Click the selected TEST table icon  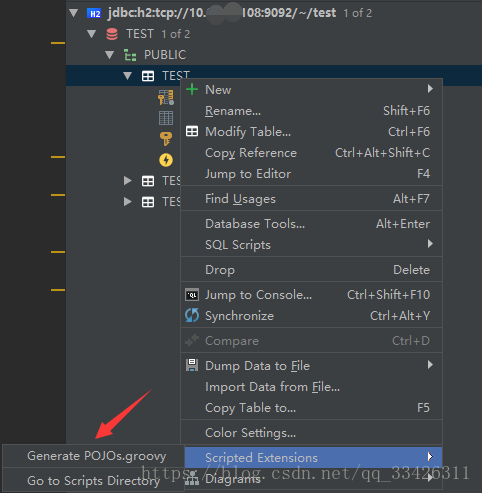[148, 76]
